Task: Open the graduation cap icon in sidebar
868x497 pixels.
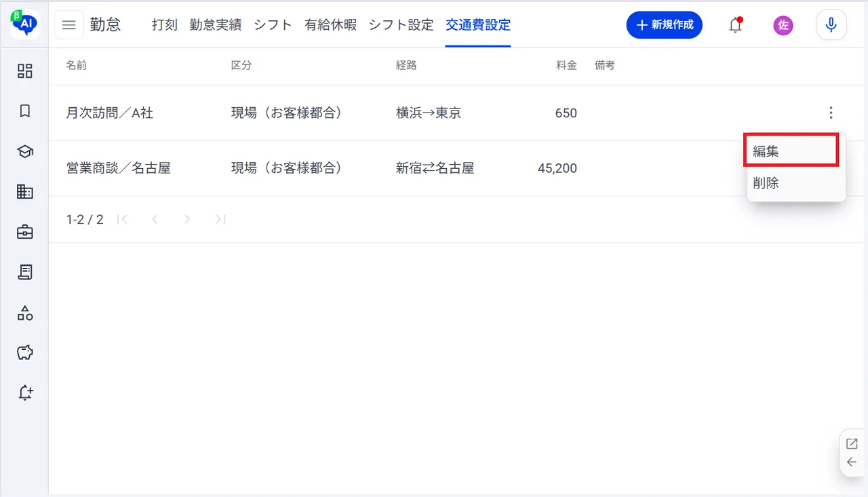Action: (x=25, y=152)
